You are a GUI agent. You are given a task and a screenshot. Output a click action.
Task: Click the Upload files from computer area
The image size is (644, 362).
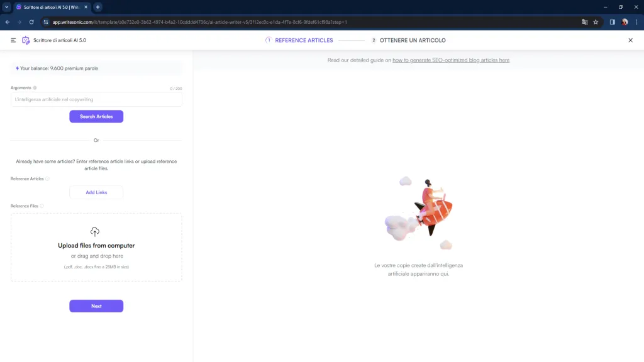[x=96, y=247]
